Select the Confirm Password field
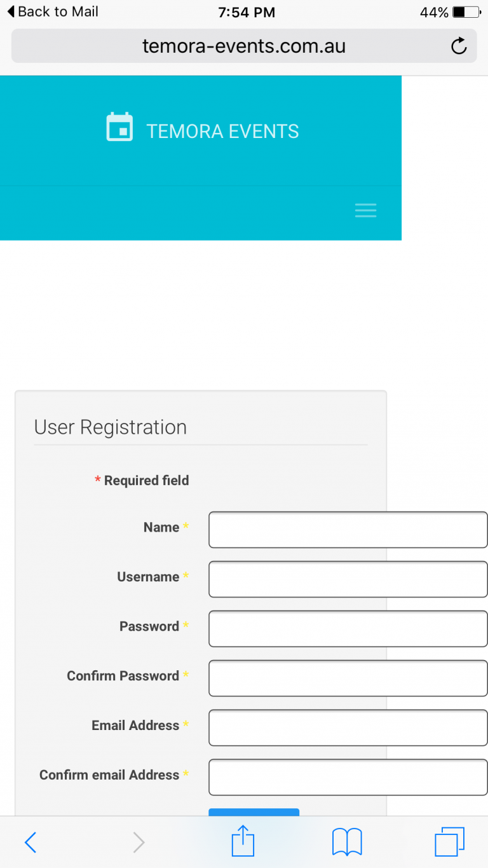The height and width of the screenshot is (868, 488). click(x=348, y=679)
